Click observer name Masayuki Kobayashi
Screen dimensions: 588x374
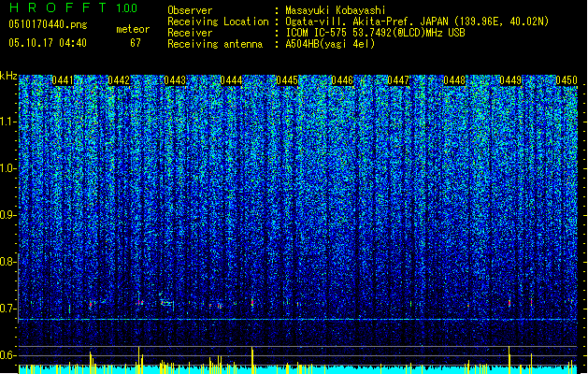[336, 10]
